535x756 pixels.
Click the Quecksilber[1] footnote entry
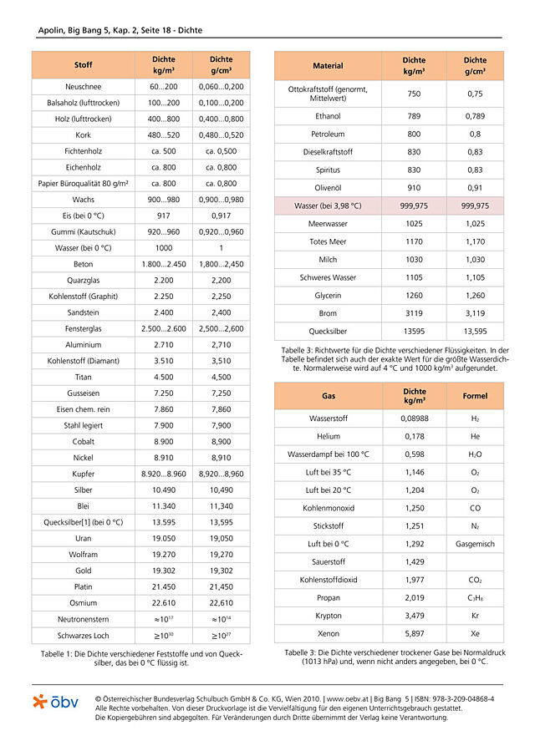click(83, 522)
